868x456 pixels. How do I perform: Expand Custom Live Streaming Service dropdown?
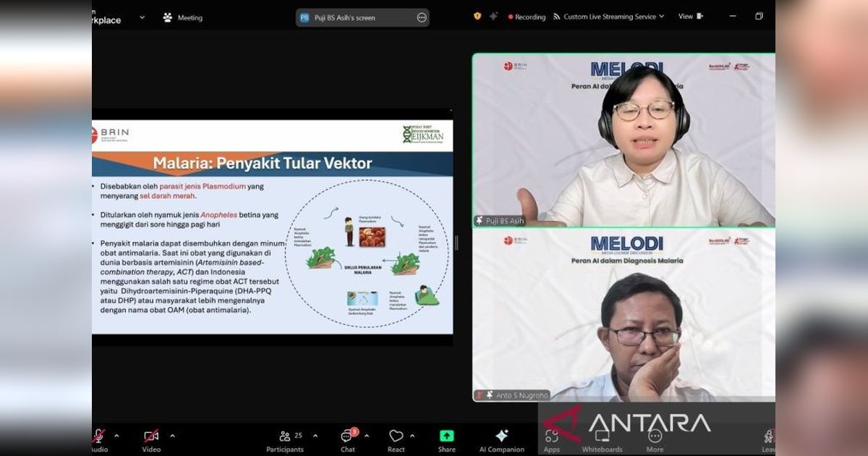point(608,17)
